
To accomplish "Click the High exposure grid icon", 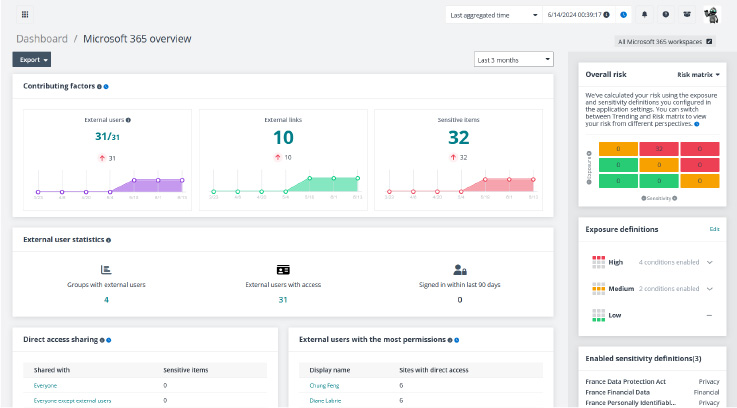I will [x=598, y=262].
